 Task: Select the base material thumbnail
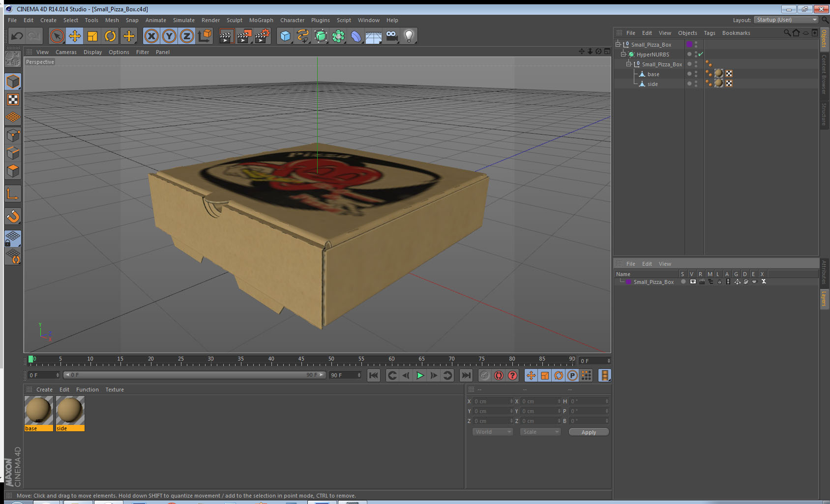[38, 413]
